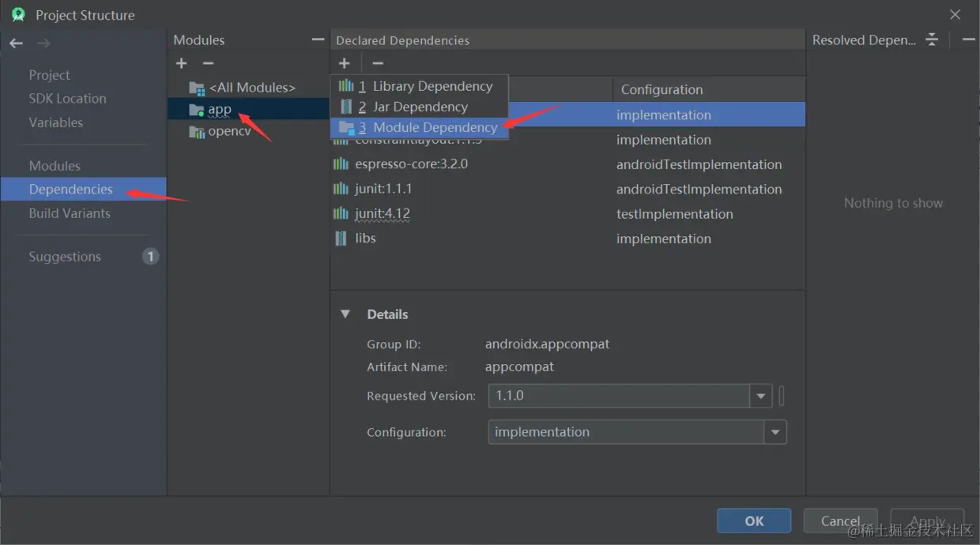Hide the Modules panel
980x545 pixels.
tap(318, 39)
